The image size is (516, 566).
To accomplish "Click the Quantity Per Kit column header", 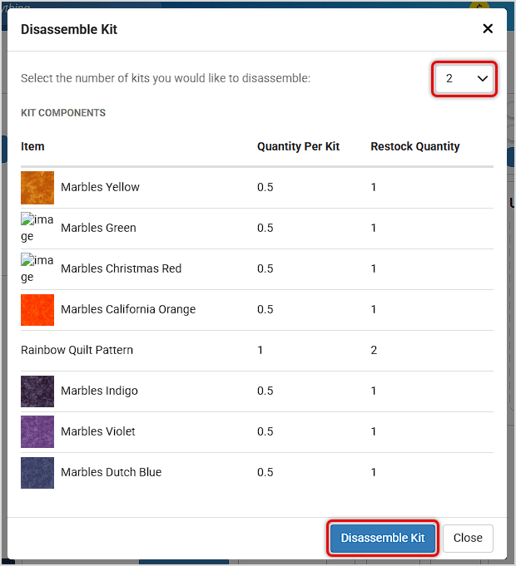I will tap(298, 146).
